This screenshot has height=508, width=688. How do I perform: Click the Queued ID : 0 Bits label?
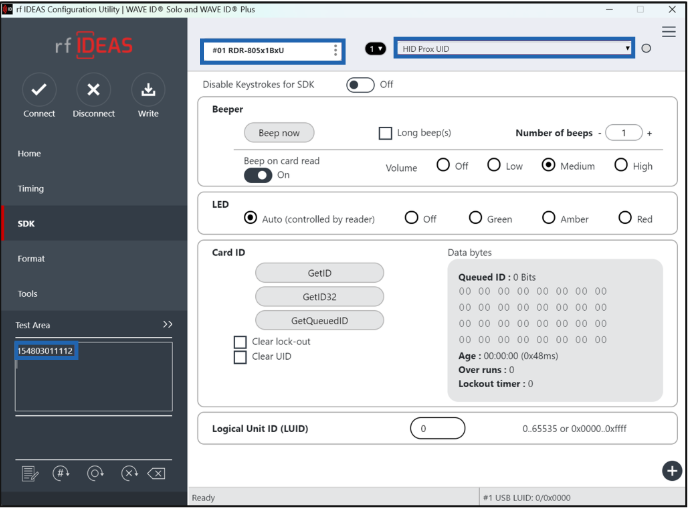497,277
